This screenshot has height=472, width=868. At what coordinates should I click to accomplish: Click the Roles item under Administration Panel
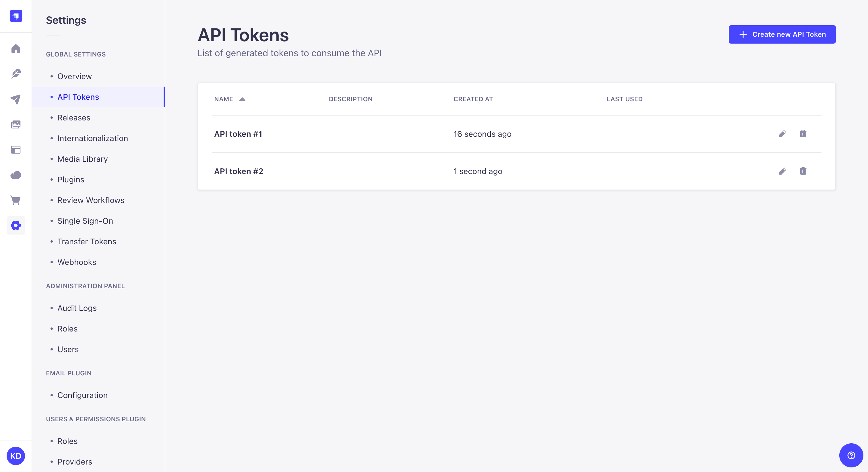click(x=67, y=328)
